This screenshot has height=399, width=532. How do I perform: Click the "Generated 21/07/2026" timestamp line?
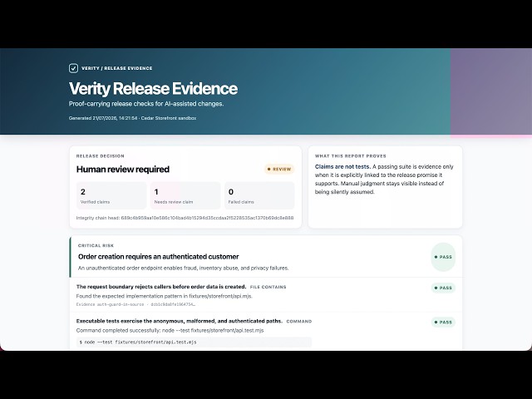132,118
